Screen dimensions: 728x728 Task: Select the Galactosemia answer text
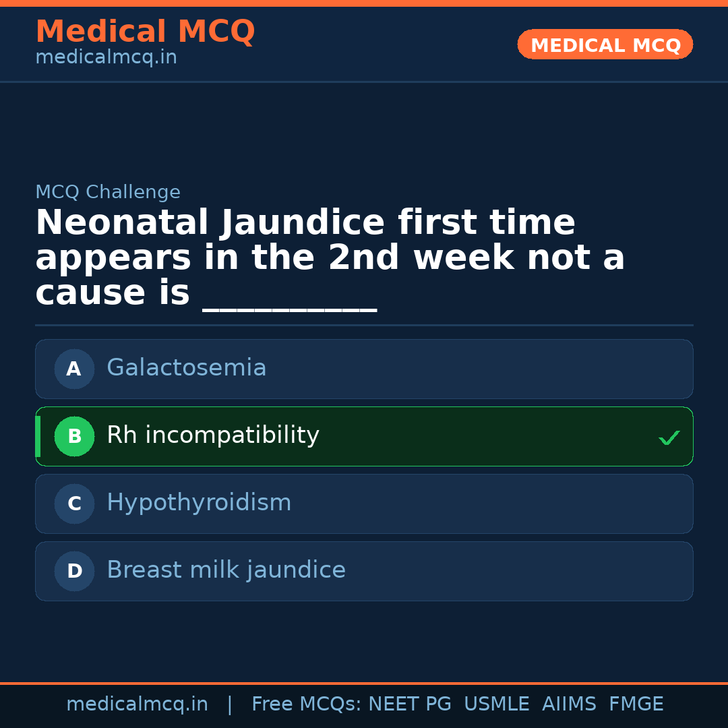[186, 368]
